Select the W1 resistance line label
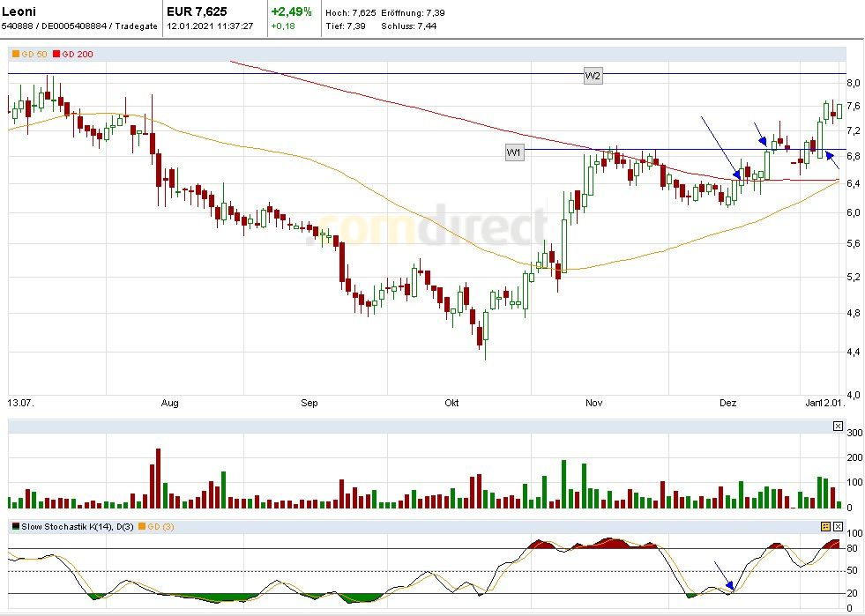The height and width of the screenshot is (616, 865). click(x=515, y=152)
